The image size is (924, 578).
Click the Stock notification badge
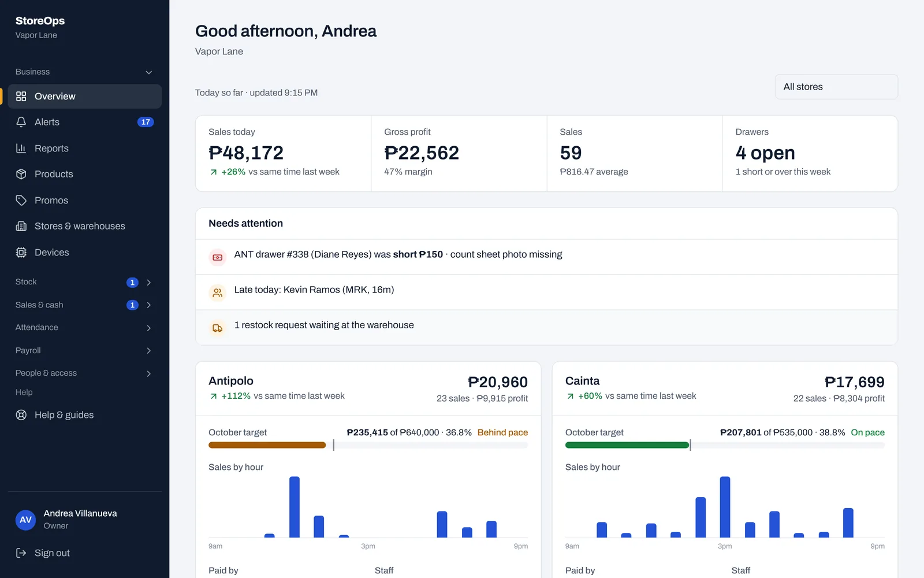pos(132,283)
